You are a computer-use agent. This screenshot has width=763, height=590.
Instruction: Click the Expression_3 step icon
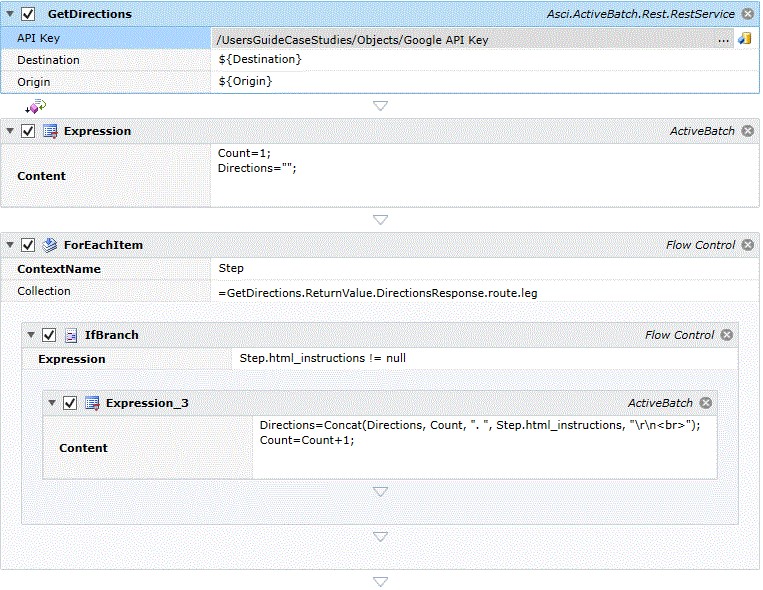pyautogui.click(x=92, y=403)
